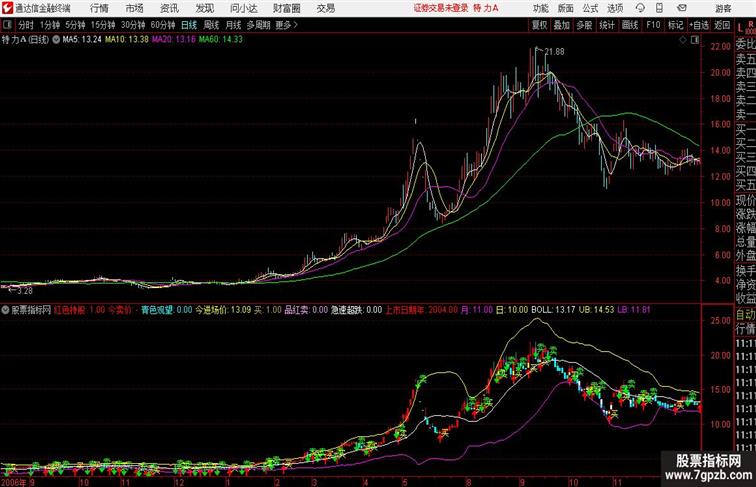Click the MA5: 13.24 indicator label
756x487 pixels.
[x=82, y=40]
